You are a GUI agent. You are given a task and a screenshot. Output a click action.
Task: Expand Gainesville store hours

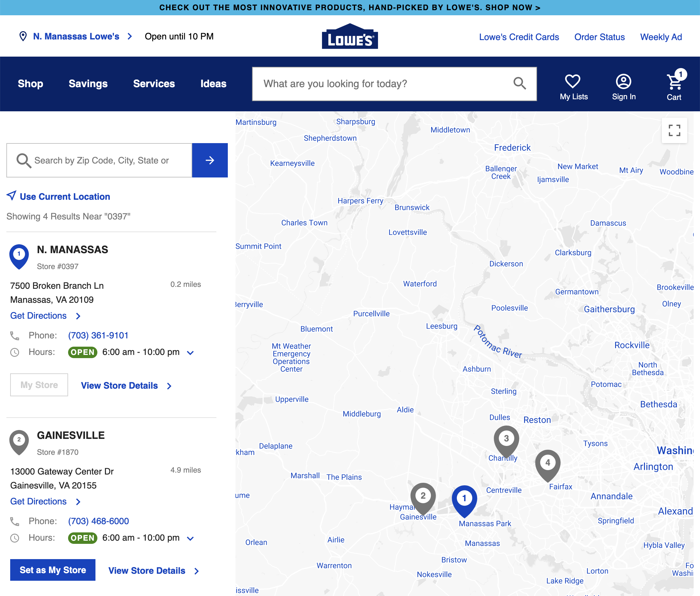pos(190,538)
